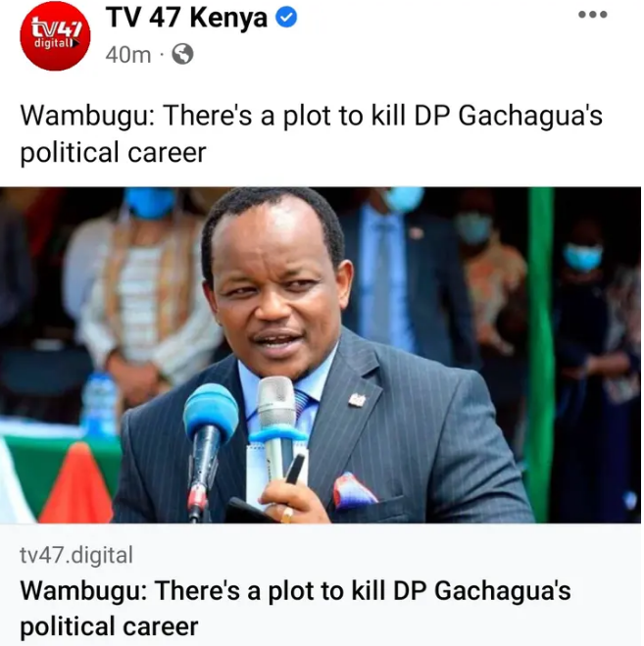Open the bold Wambugu article headline link
Screen dimensions: 644x646
tap(295, 608)
